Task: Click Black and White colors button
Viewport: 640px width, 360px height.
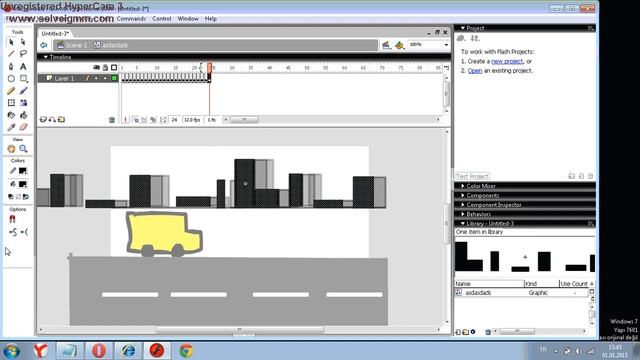Action: [11, 197]
